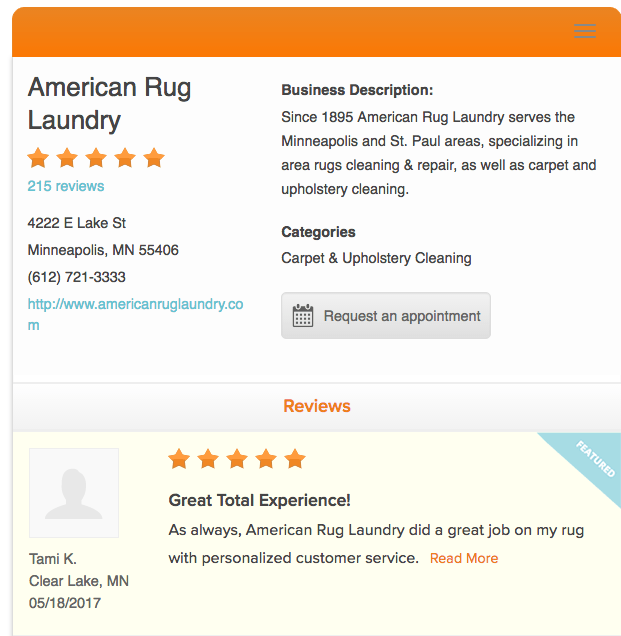Open the hamburger menu in orange header
Screen dimensions: 621x636
pos(585,31)
